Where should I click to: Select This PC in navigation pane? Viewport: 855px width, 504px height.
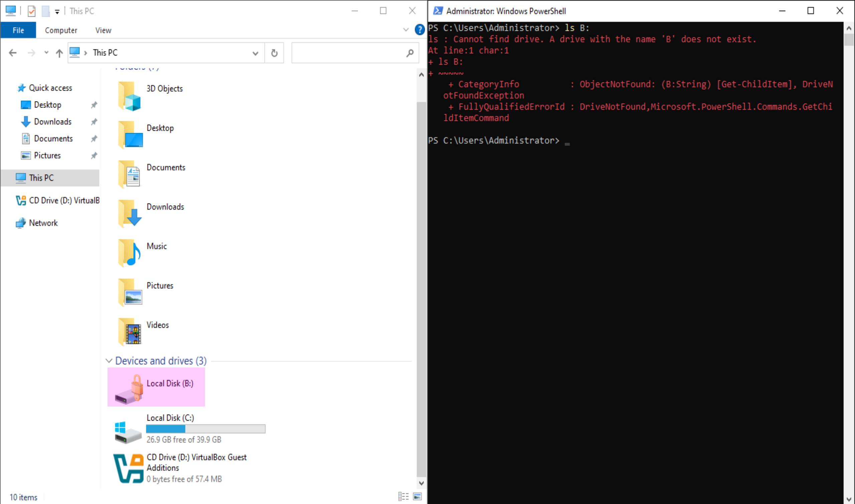point(50,178)
